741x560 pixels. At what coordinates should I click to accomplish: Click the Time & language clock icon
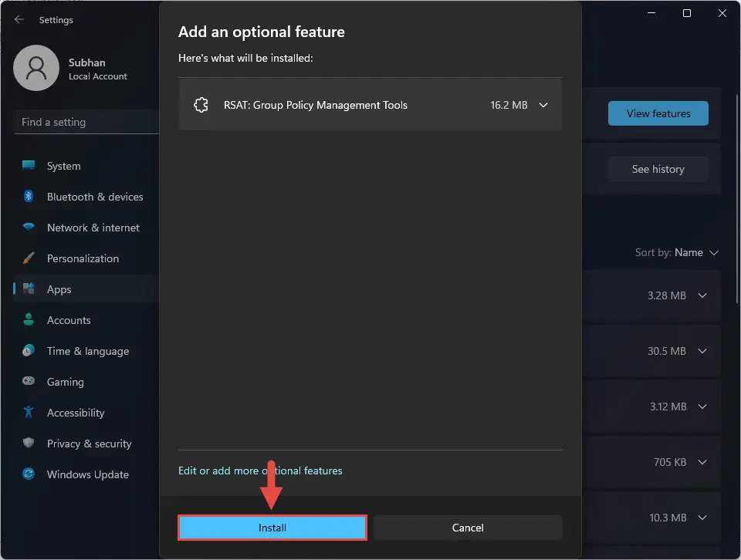click(29, 350)
